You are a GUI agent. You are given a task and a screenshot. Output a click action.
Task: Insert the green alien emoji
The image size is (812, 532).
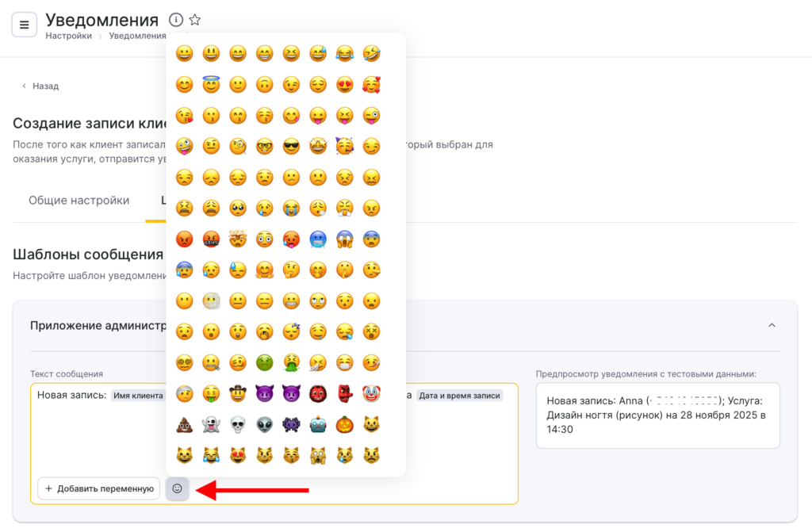pos(264,425)
